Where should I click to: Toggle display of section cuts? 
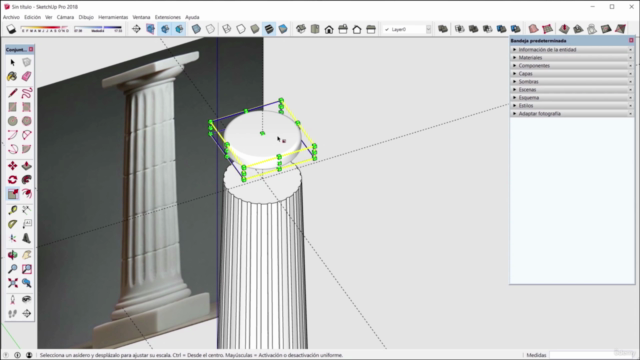(165, 29)
